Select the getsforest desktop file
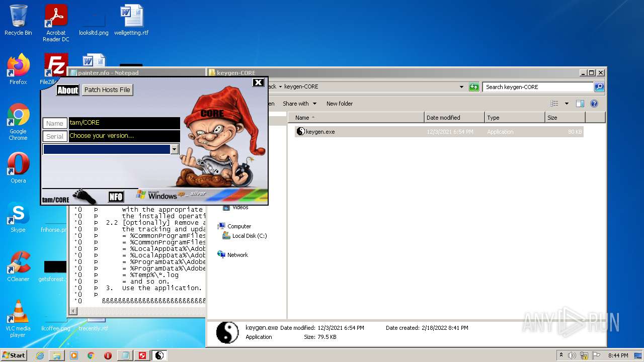644x362 pixels. point(53,271)
